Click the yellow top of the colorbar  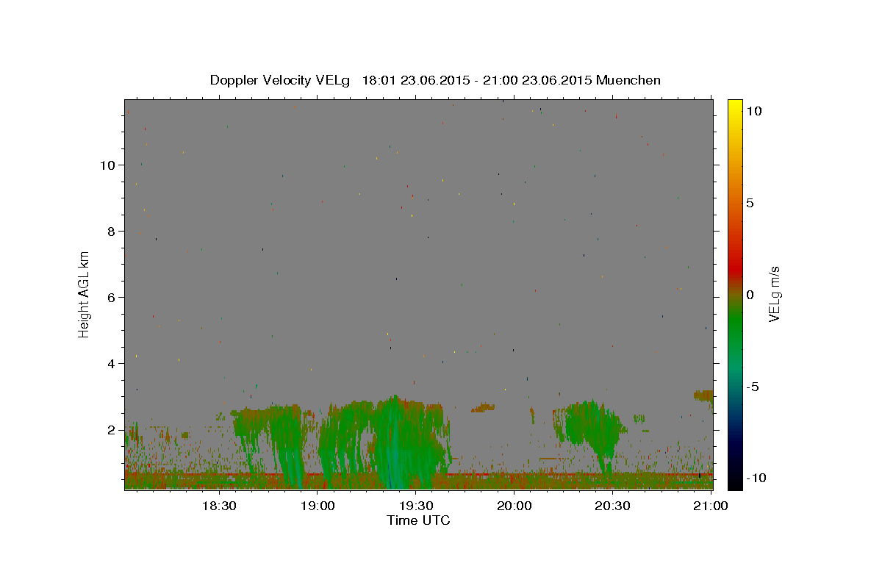point(735,105)
